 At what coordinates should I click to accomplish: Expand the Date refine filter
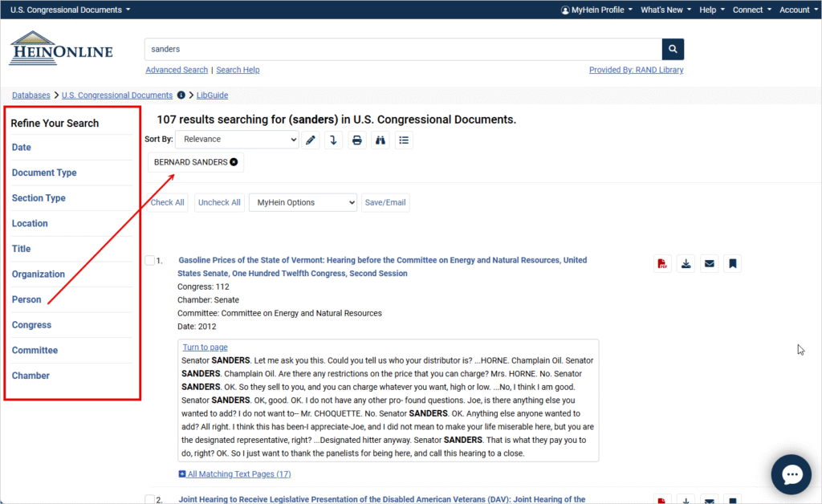coord(22,148)
